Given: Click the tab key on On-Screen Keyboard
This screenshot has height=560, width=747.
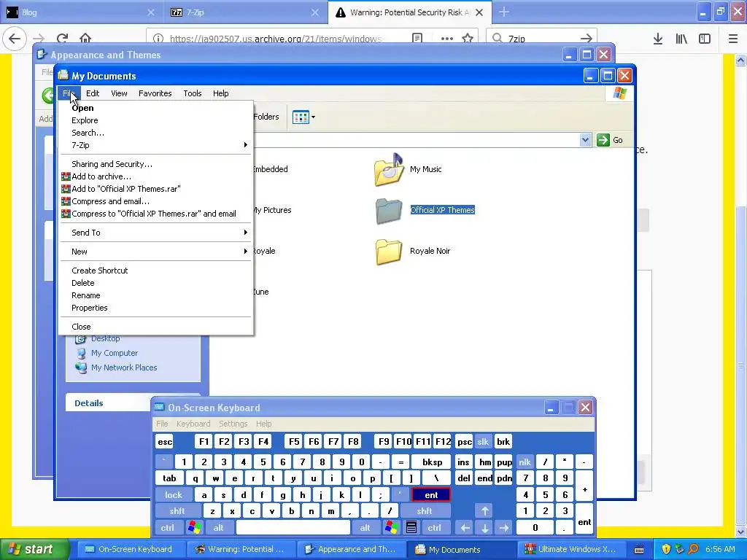Looking at the screenshot, I should 169,478.
